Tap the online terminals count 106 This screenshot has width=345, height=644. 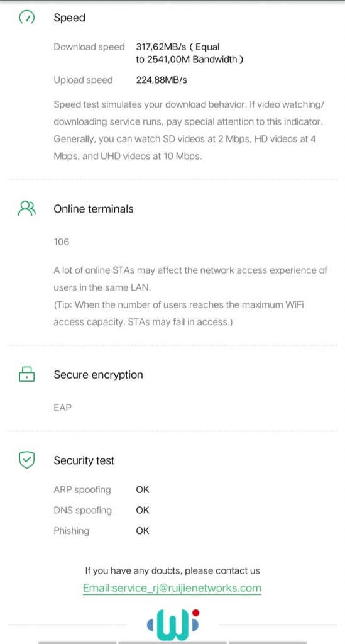click(x=62, y=242)
